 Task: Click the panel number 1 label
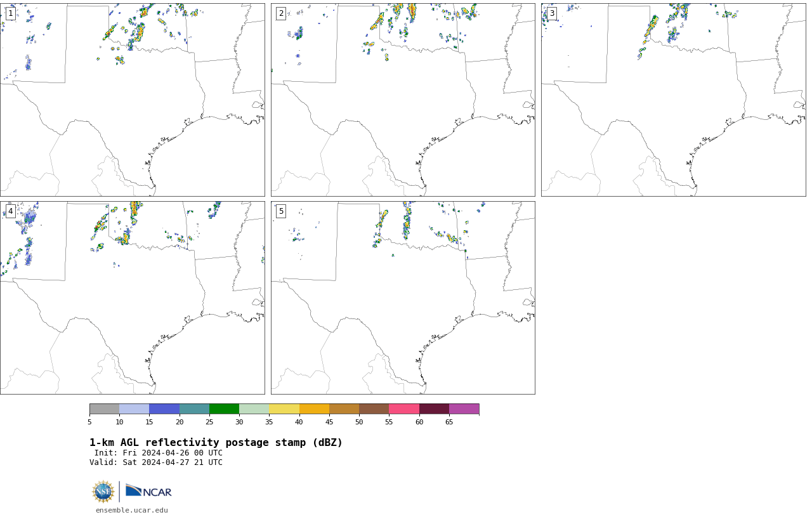10,13
